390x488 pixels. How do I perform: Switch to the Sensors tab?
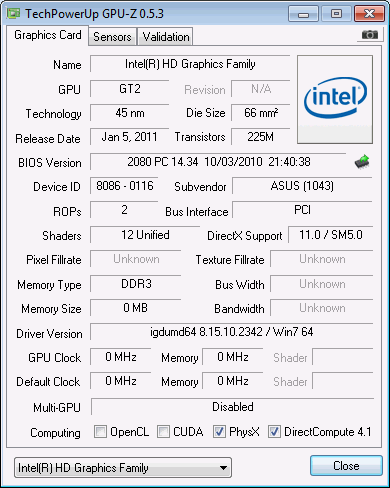[x=112, y=37]
